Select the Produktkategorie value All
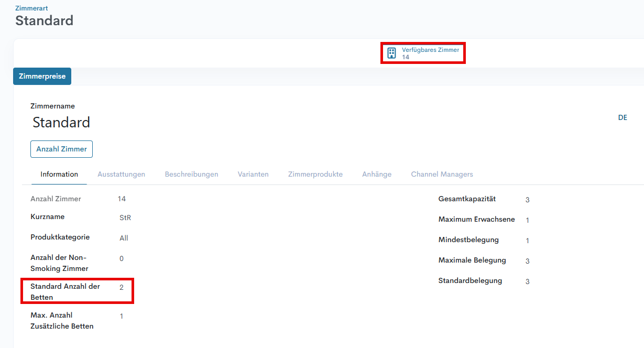The image size is (644, 348). (x=124, y=238)
